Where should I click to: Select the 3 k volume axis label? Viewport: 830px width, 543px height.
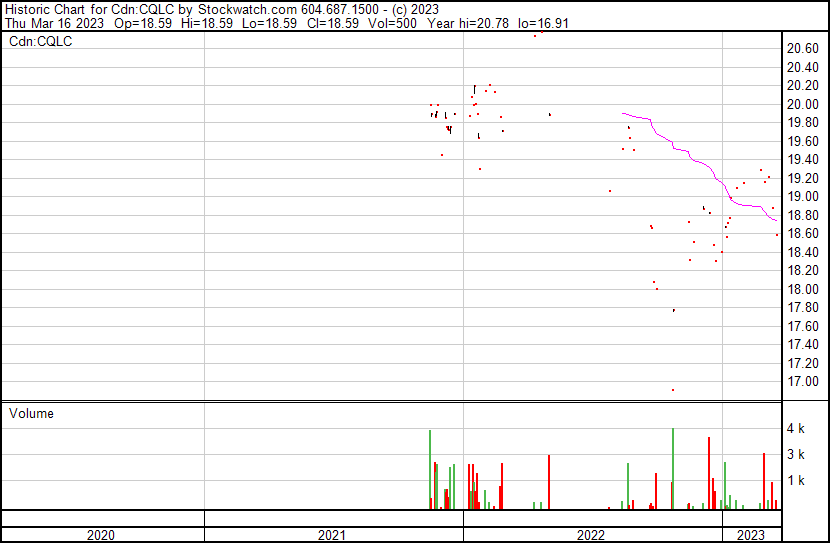(796, 454)
